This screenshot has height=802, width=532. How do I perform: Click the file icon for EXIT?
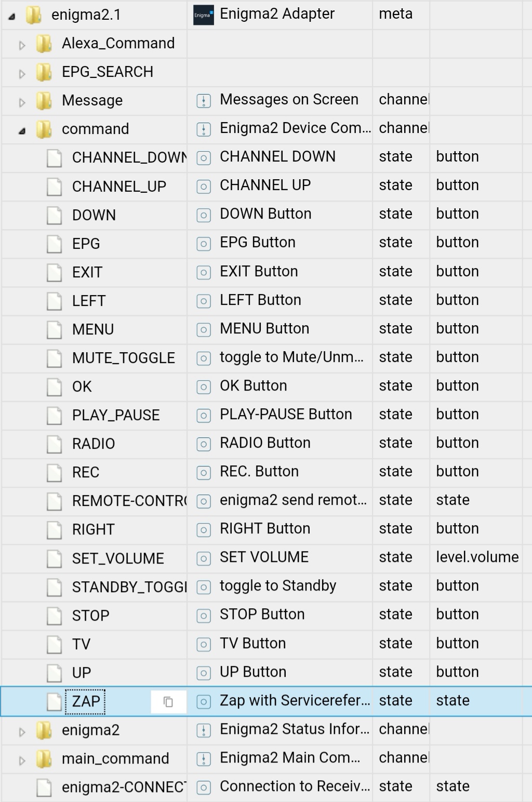coord(55,273)
